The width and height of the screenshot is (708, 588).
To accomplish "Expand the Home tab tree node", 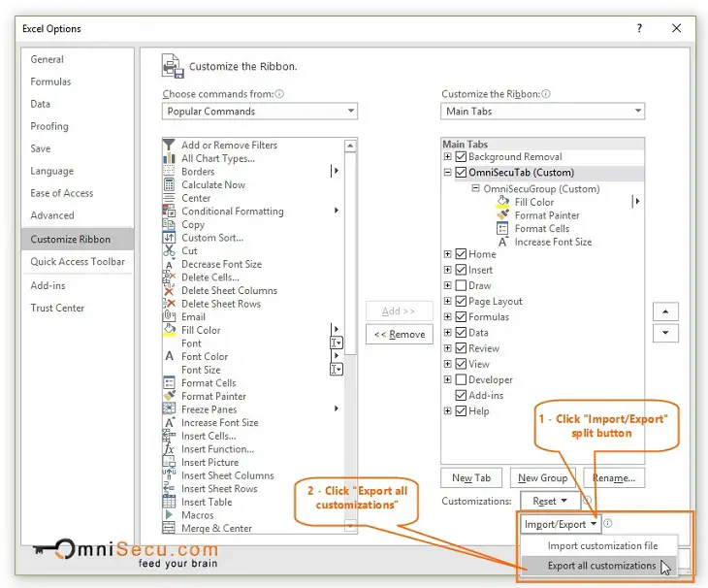I will [447, 254].
